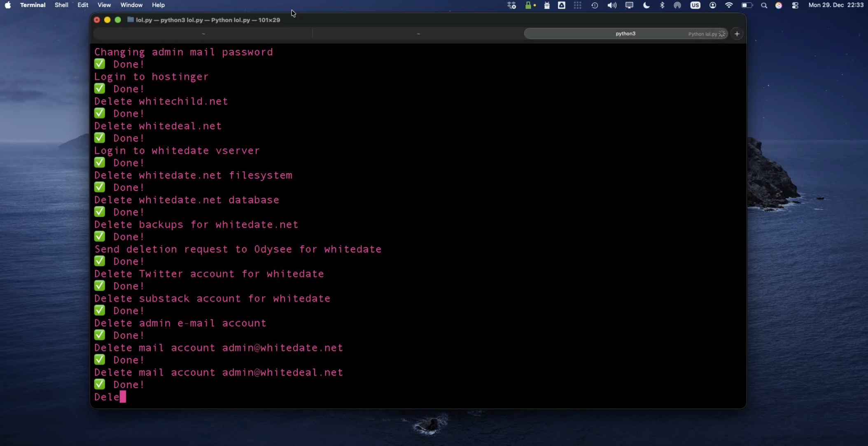Open a new terminal tab with plus button
This screenshot has width=868, height=446.
click(x=737, y=34)
